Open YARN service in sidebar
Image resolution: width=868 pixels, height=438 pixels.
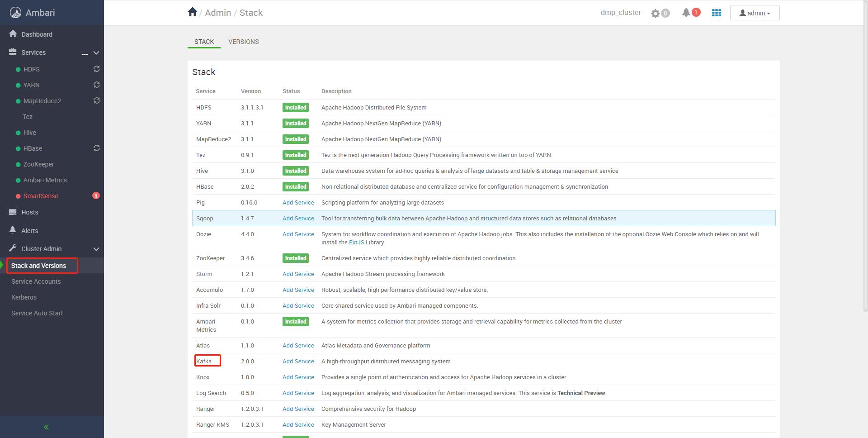32,85
